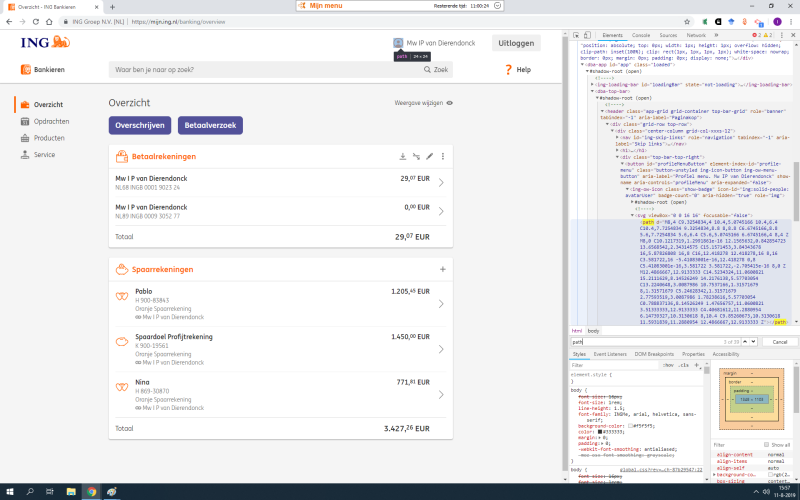Expand the Pablo savings account chevron
This screenshot has width=800, height=500.
point(441,304)
